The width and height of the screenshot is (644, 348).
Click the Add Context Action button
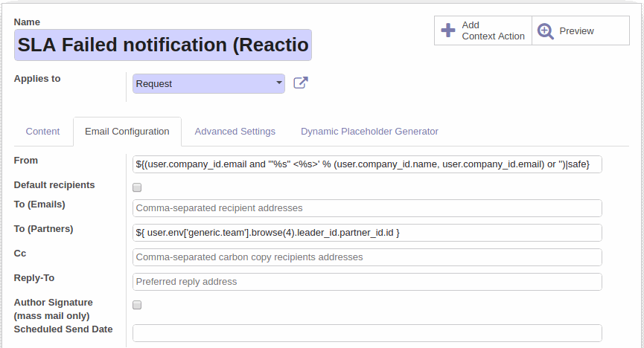[x=483, y=30]
